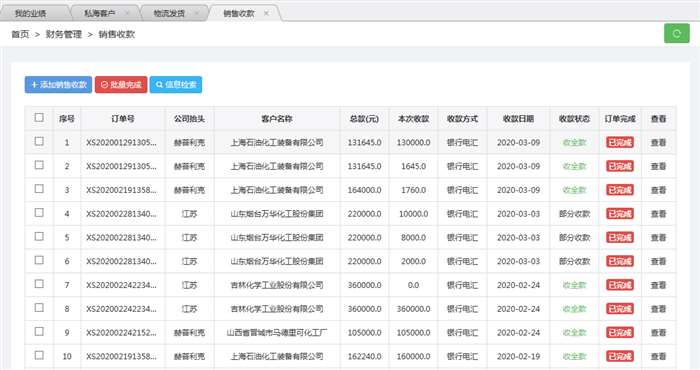Click 查看 in row 10 dated 2020-02-19

(658, 357)
